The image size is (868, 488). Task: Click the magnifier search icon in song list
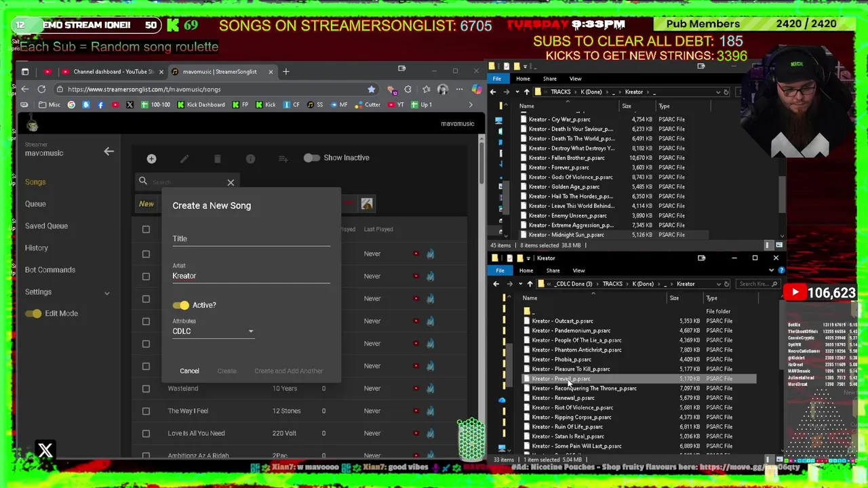point(143,181)
